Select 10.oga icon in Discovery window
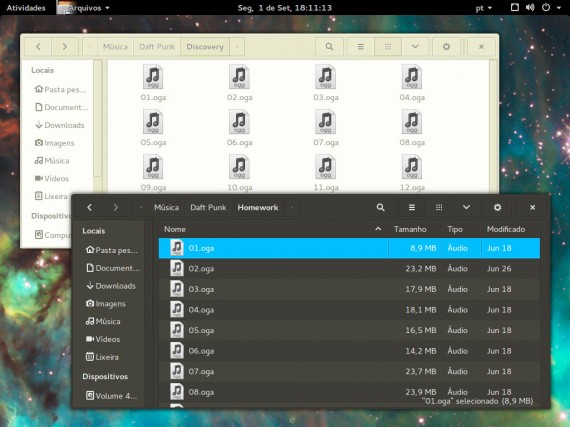Image resolution: width=570 pixels, height=427 pixels. [239, 167]
